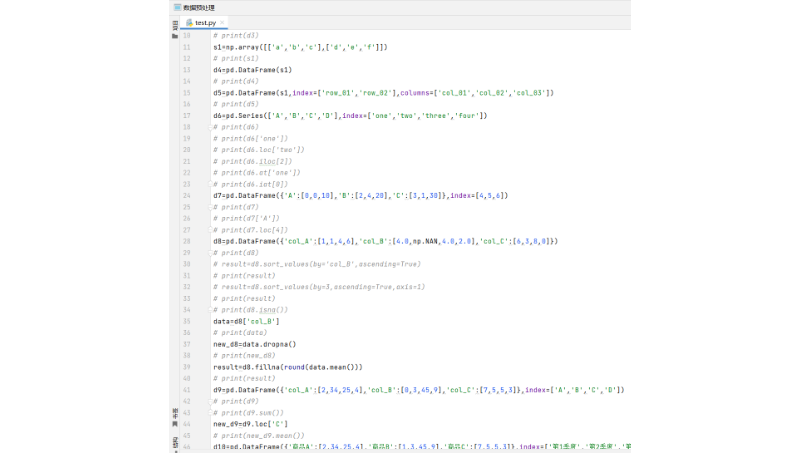Screen dimensions: 800x453
Task: Close the test.py tab
Action: coord(222,22)
